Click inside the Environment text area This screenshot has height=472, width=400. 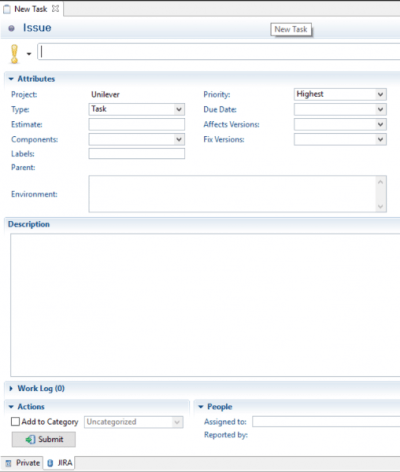click(x=232, y=194)
